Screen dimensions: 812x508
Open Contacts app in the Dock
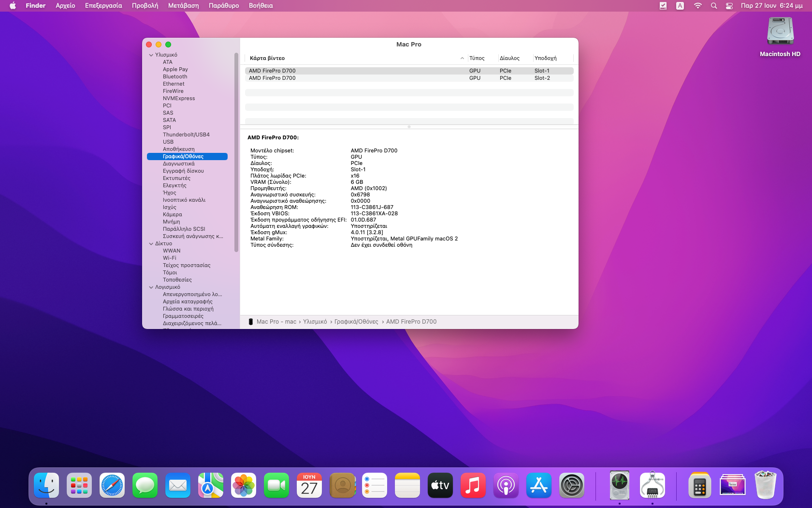(342, 485)
